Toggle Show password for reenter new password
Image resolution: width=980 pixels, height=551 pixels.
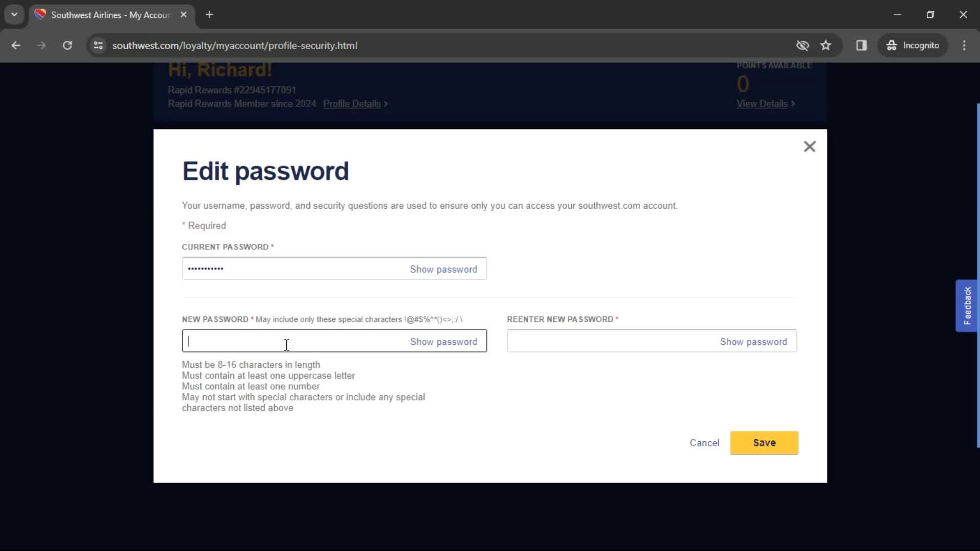coord(753,342)
